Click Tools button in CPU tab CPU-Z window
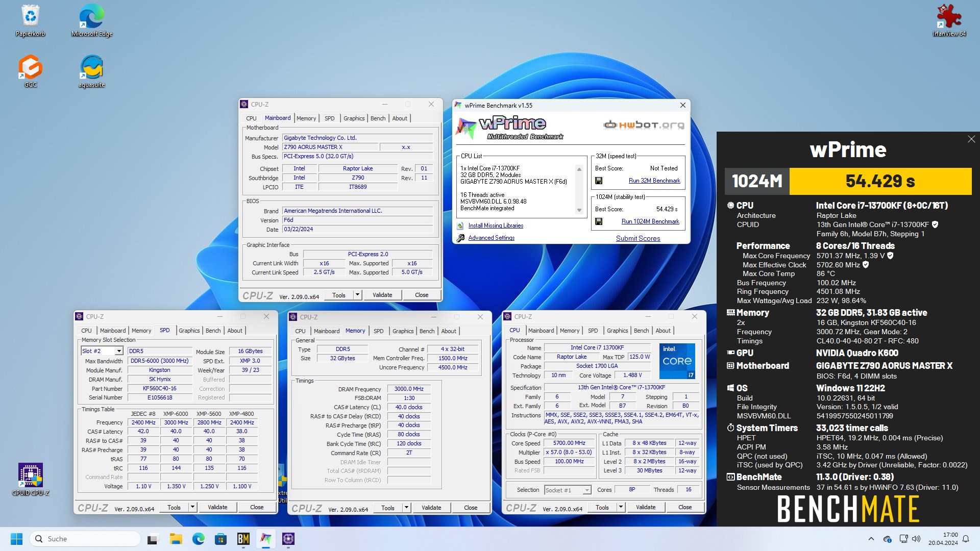Viewport: 980px width, 551px height. click(602, 507)
